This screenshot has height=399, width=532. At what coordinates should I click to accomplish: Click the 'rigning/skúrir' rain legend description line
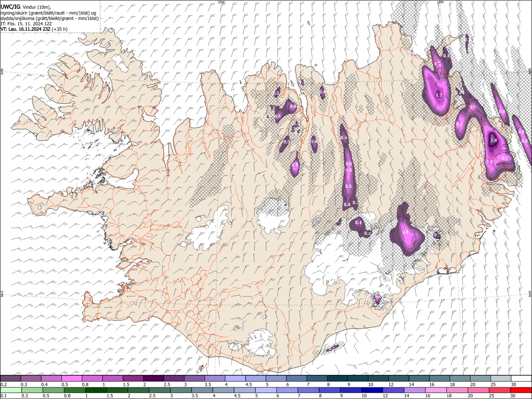point(48,12)
